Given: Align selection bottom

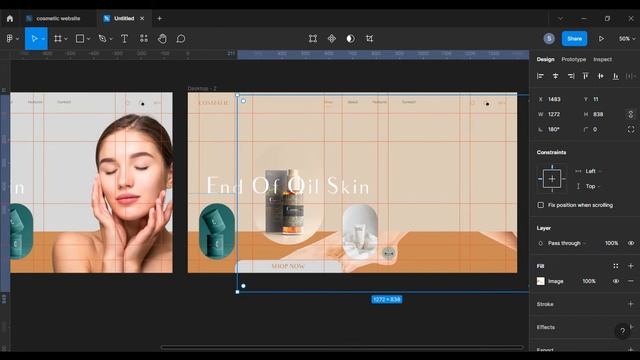Looking at the screenshot, I should tap(616, 76).
